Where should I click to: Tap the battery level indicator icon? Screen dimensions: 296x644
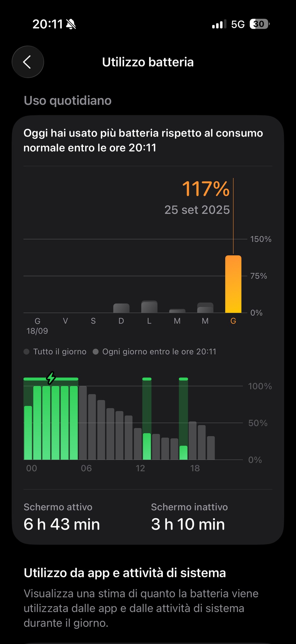259,24
